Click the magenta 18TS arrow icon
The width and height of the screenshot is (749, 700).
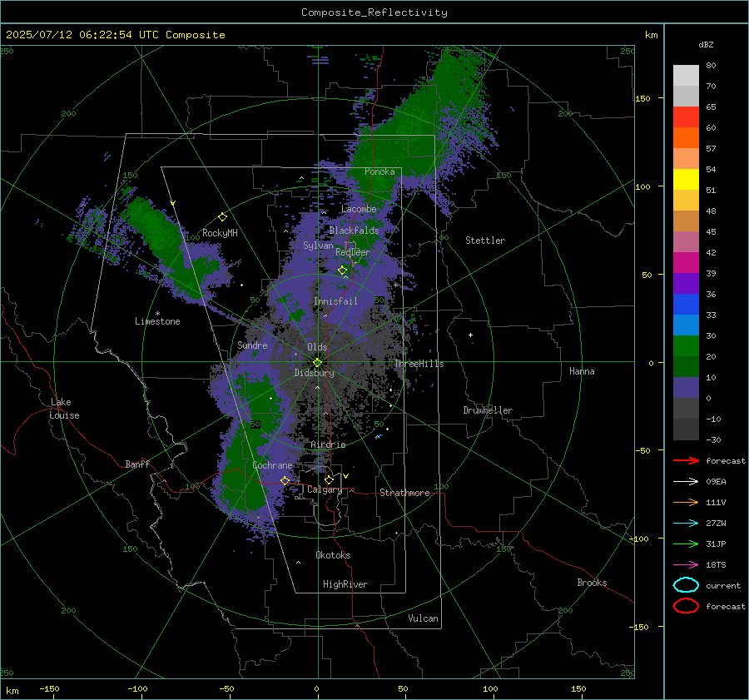[x=686, y=565]
